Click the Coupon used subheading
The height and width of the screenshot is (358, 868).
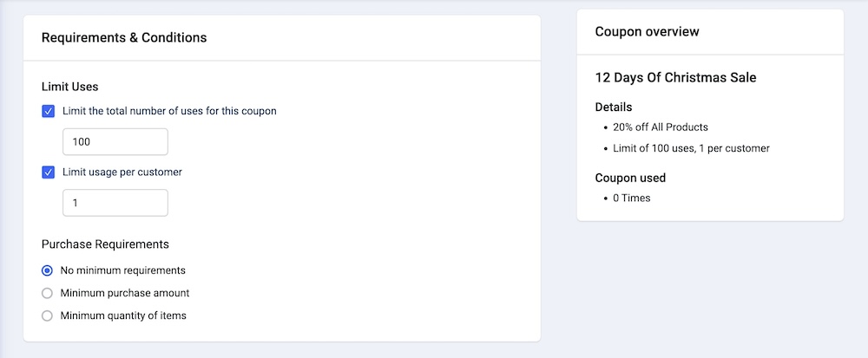(630, 178)
